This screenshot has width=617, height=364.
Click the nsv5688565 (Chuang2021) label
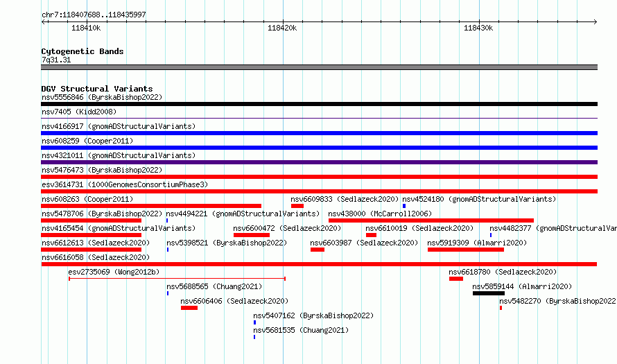tap(214, 286)
